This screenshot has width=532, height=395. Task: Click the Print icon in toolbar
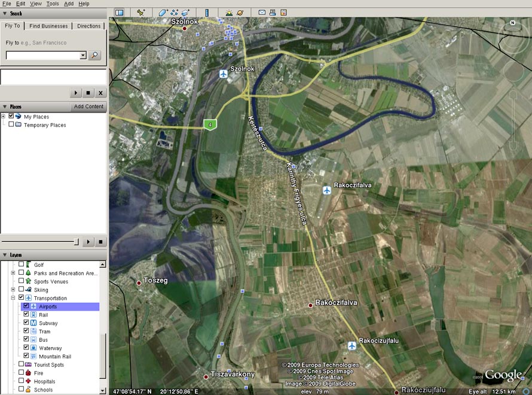[273, 12]
